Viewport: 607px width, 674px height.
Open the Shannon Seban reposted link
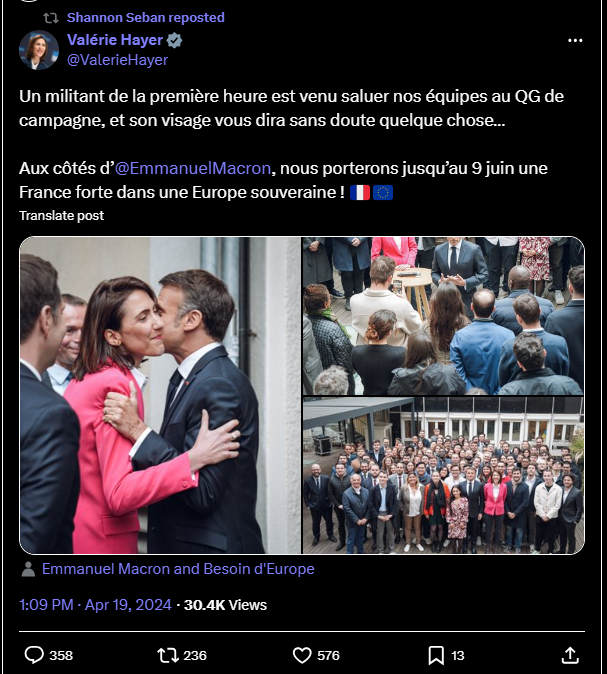146,17
